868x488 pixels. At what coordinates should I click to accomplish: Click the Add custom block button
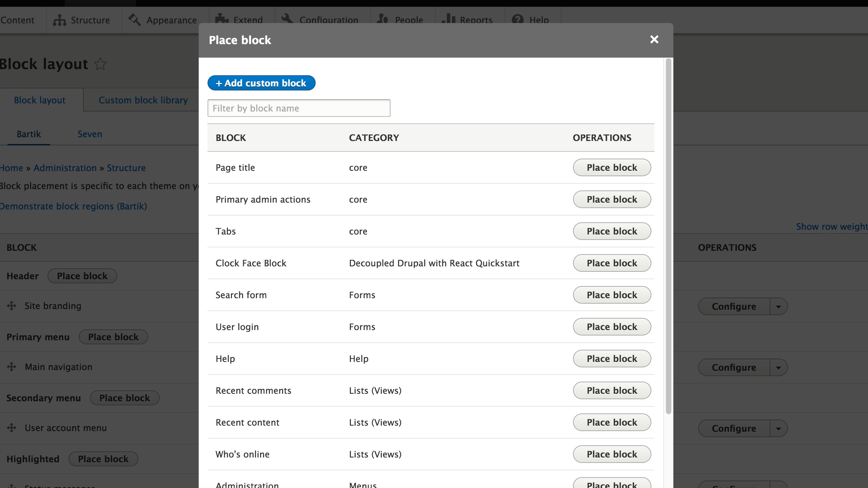[261, 83]
